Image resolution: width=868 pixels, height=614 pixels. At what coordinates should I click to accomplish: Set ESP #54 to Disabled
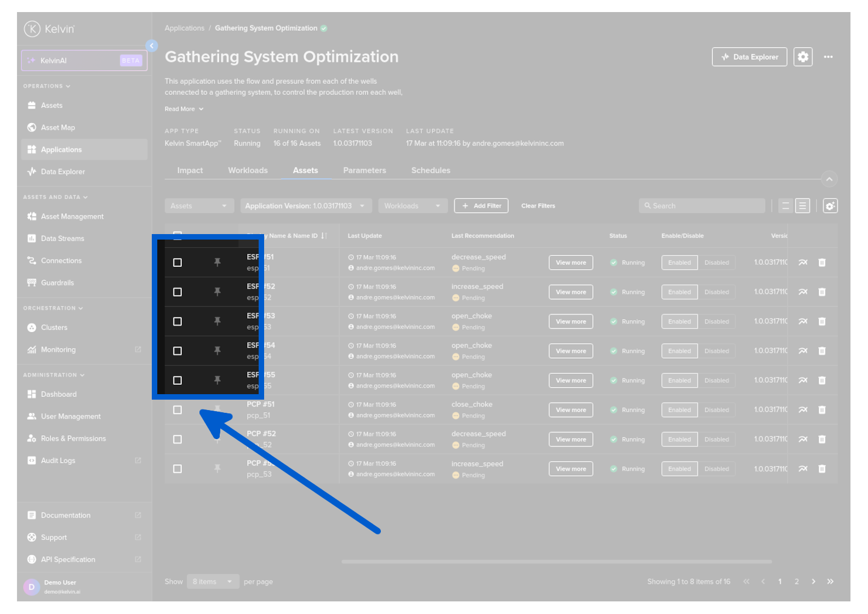pos(716,351)
